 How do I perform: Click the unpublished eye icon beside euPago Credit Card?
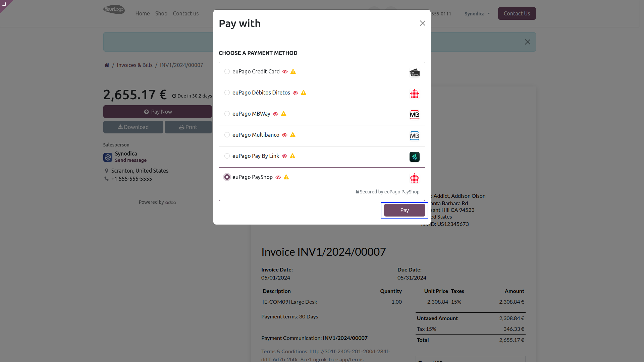[285, 72]
